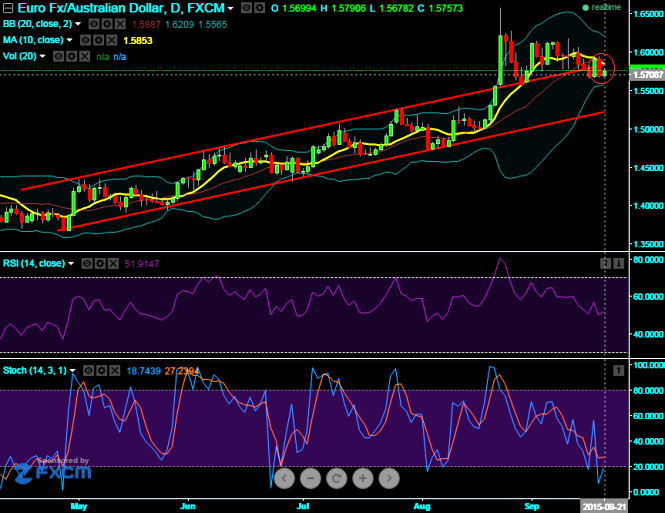Viewport: 665px width, 513px height.
Task: Expand the dropdown arrow after the FXCM symbol title
Action: pyautogui.click(x=230, y=8)
